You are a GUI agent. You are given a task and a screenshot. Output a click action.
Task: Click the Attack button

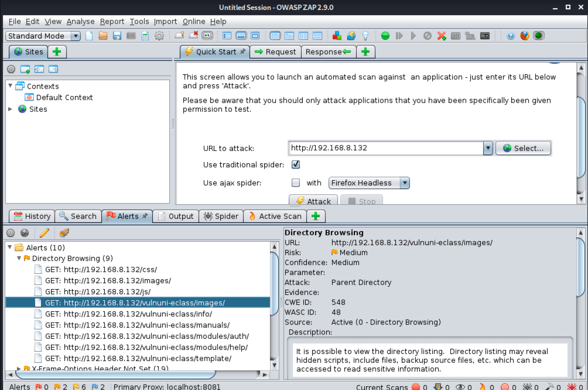coord(313,201)
